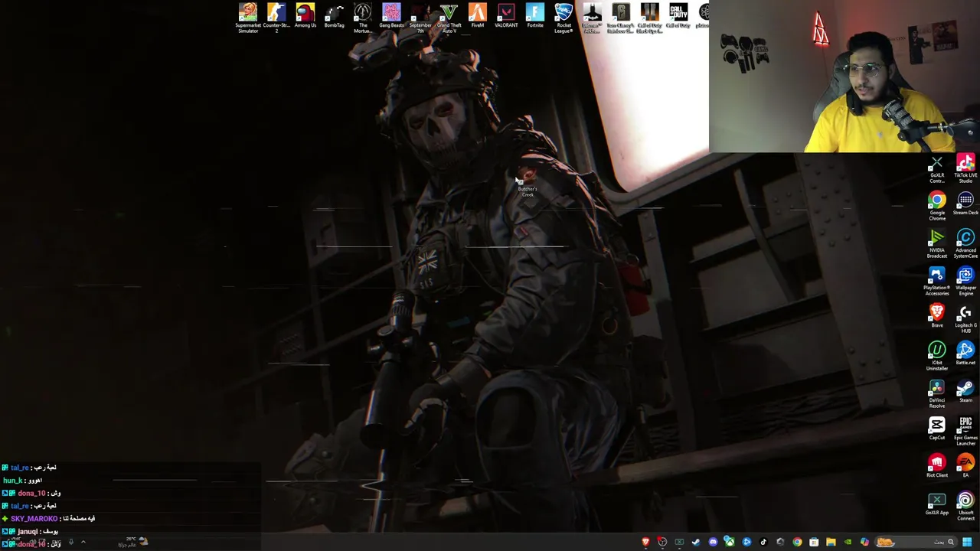Open Brave browser taskbar icon
This screenshot has width=980, height=551.
coord(645,542)
